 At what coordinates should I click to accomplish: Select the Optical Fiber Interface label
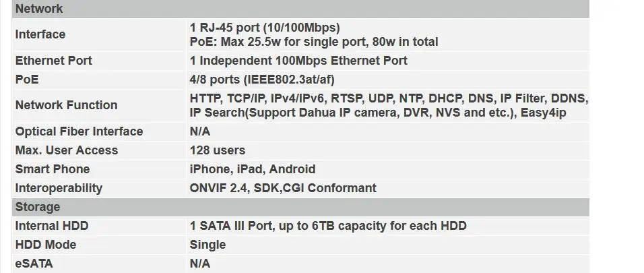79,131
